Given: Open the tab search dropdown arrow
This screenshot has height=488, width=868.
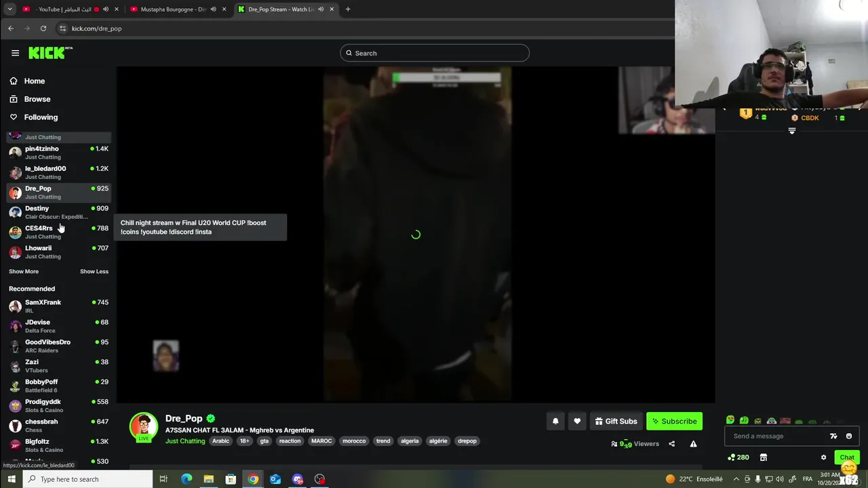Looking at the screenshot, I should pyautogui.click(x=9, y=9).
